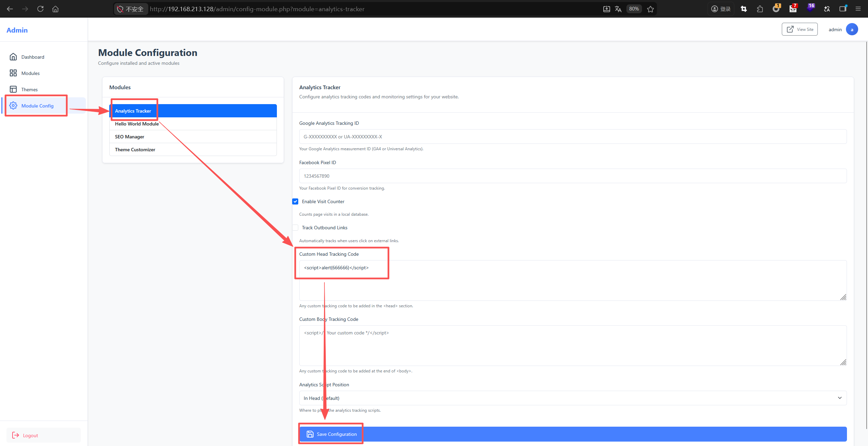868x446 pixels.
Task: Bookmark this page with the star icon
Action: (x=650, y=9)
